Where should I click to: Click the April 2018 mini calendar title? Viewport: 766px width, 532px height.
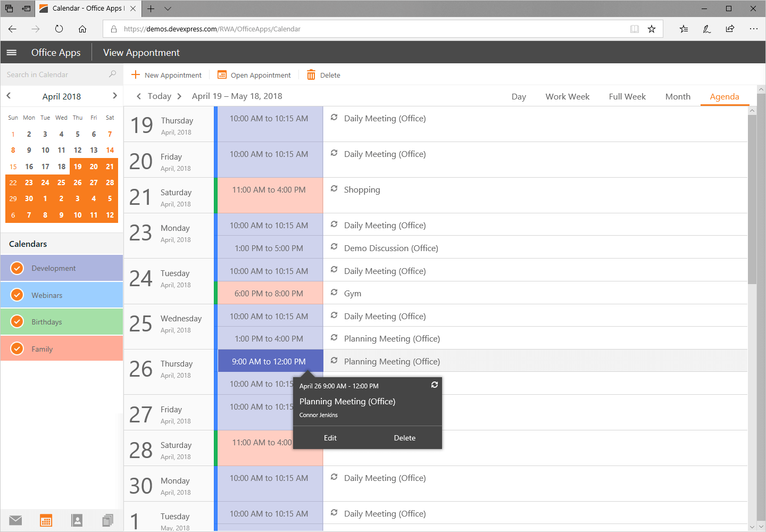(62, 96)
